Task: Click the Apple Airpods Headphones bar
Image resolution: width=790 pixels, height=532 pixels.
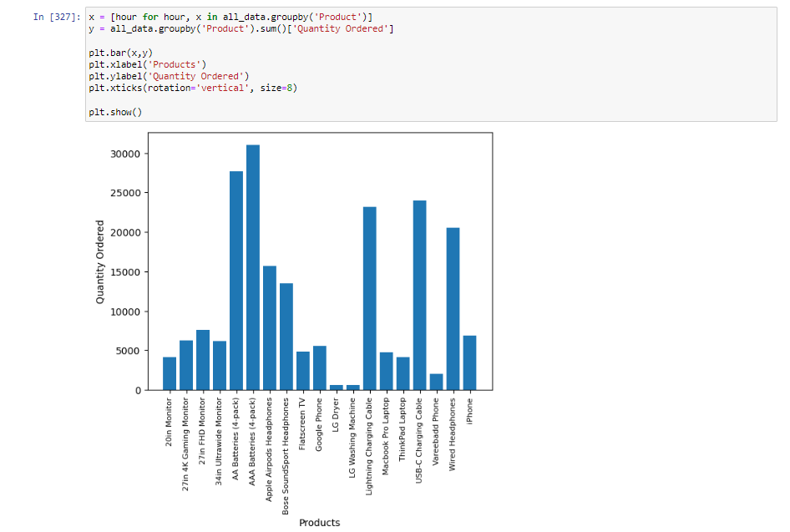Action: (270, 328)
